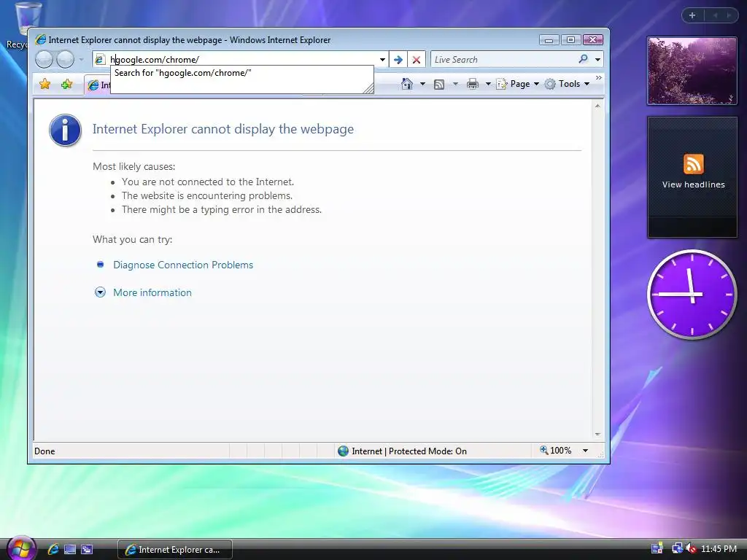Click the page icon in address bar
Image resolution: width=747 pixels, height=560 pixels.
pos(99,60)
